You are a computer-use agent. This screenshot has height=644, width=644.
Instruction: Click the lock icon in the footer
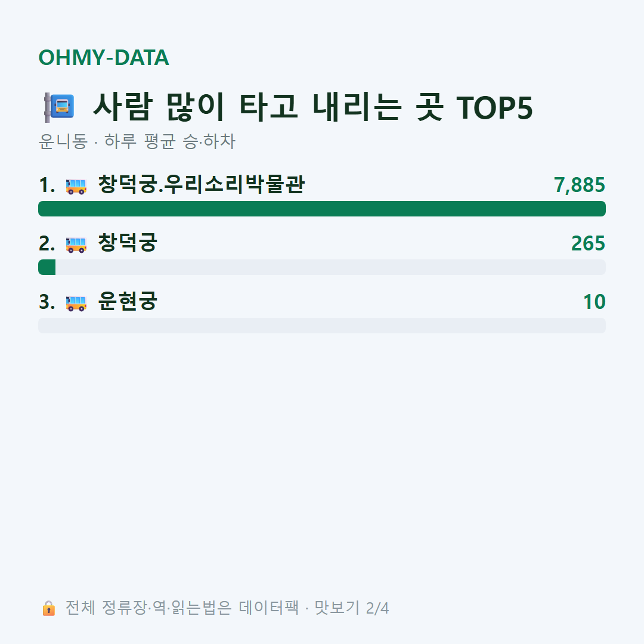pos(48,608)
